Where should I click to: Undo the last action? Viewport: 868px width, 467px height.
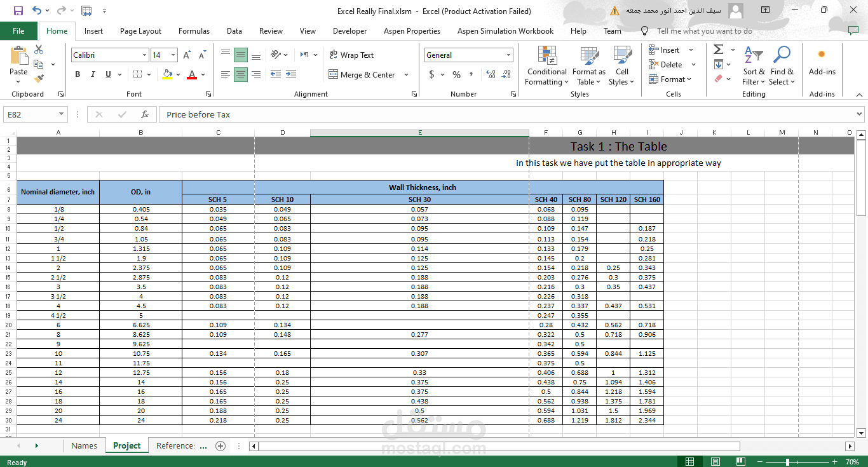tap(37, 11)
